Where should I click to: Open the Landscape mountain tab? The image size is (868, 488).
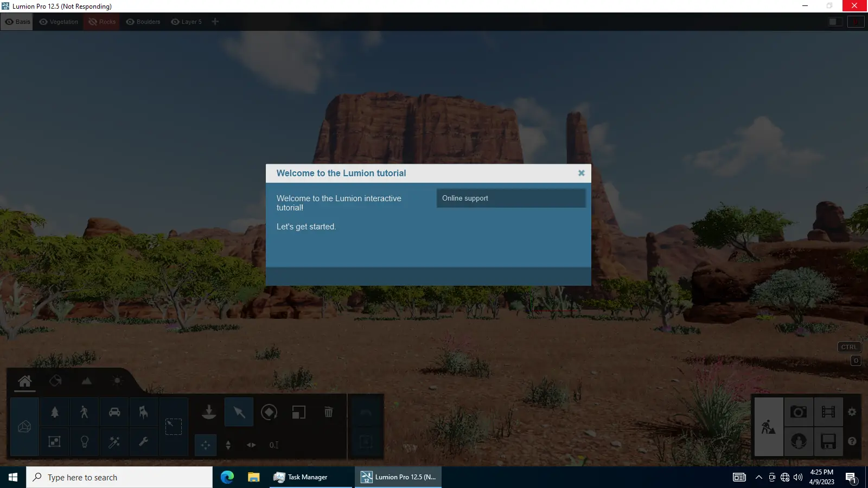coord(86,381)
